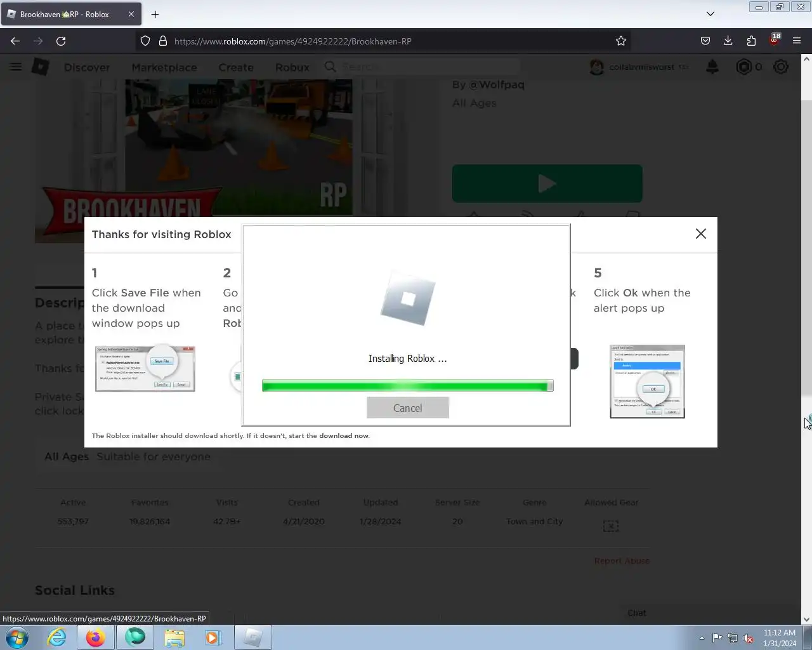Screen dimensions: 812x650
Task: Open the Robux balance icon
Action: (x=743, y=67)
